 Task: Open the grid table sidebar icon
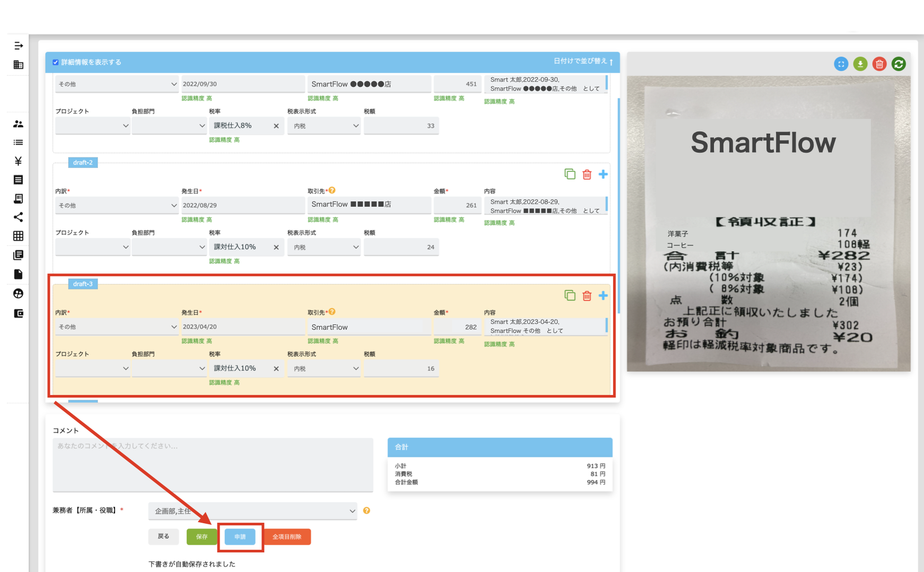19,236
